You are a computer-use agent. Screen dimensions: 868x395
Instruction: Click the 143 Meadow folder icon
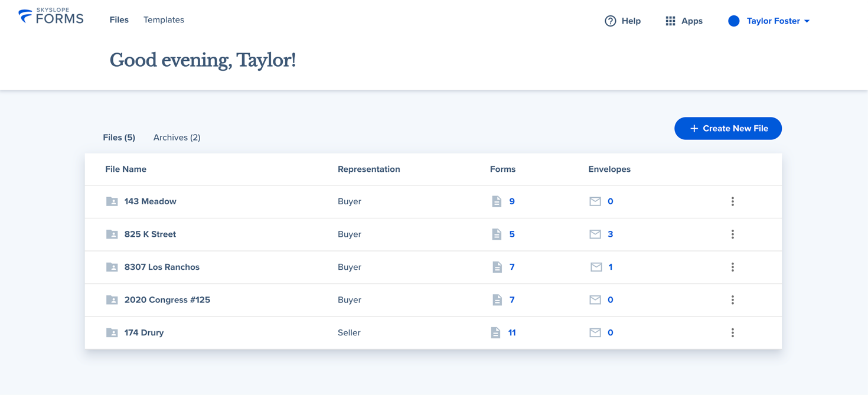point(112,201)
